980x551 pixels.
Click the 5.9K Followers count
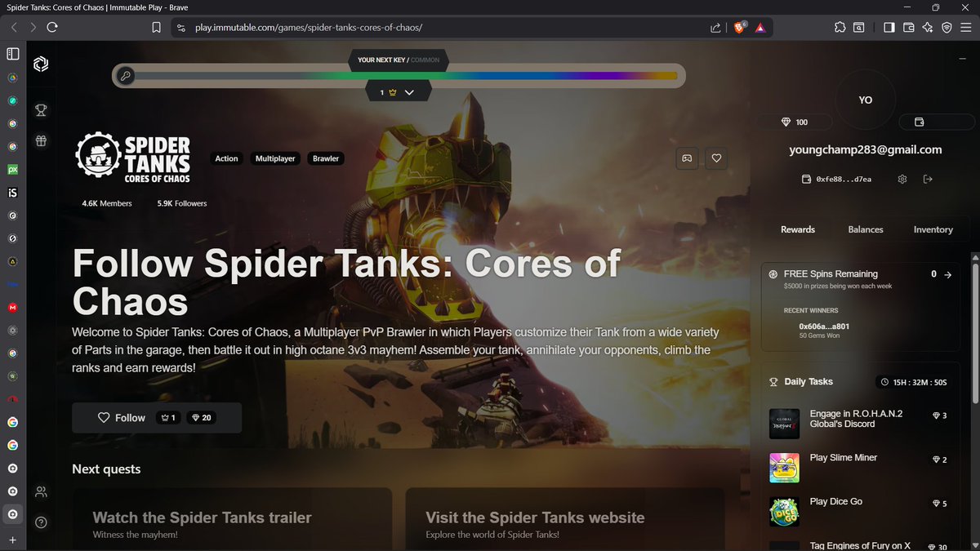[182, 203]
